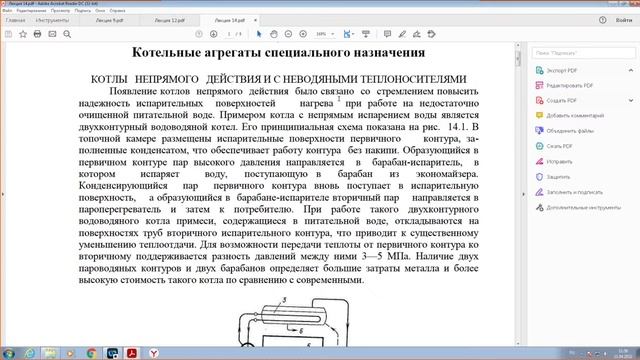Collapse the Экспорт PDF section chevron
640x360 pixels.
tap(631, 71)
